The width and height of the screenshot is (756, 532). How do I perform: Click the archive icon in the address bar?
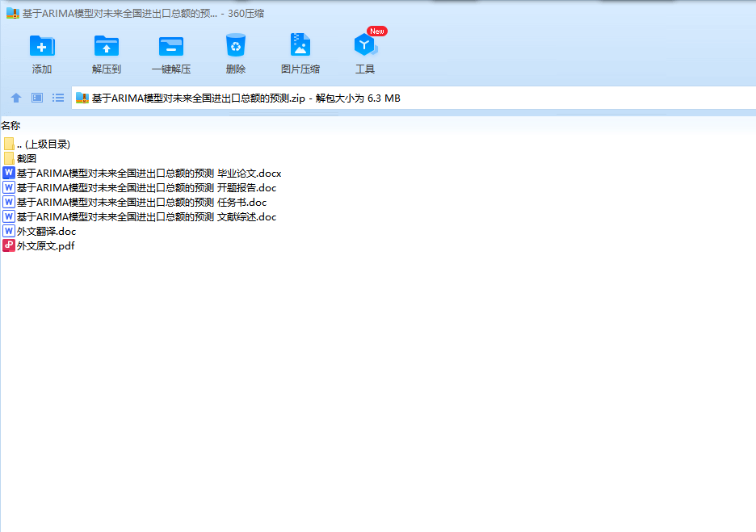point(82,98)
